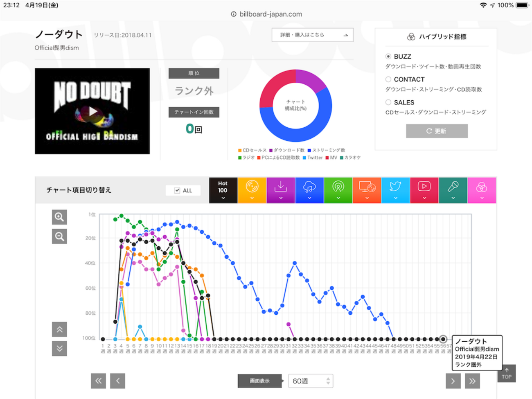Toggle the red MV video chart item
The image size is (532, 399).
tap(424, 190)
